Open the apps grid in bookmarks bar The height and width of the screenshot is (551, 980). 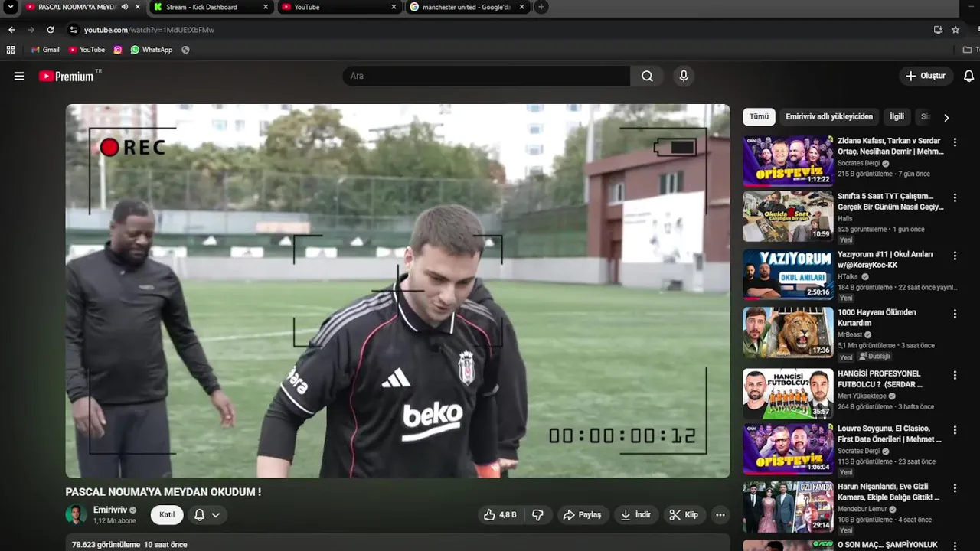pos(11,50)
